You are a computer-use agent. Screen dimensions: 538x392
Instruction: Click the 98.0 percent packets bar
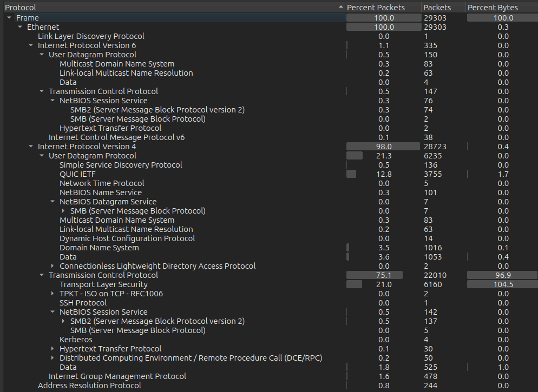click(383, 147)
